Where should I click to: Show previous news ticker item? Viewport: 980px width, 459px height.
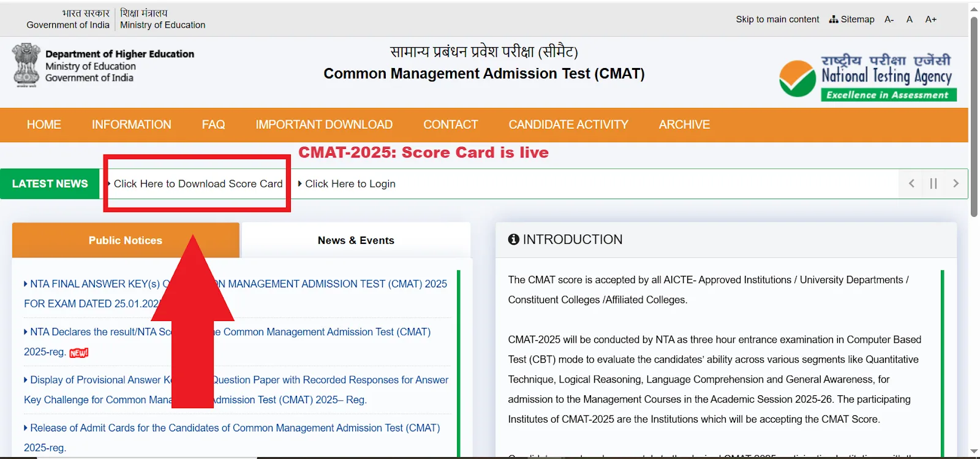(911, 183)
